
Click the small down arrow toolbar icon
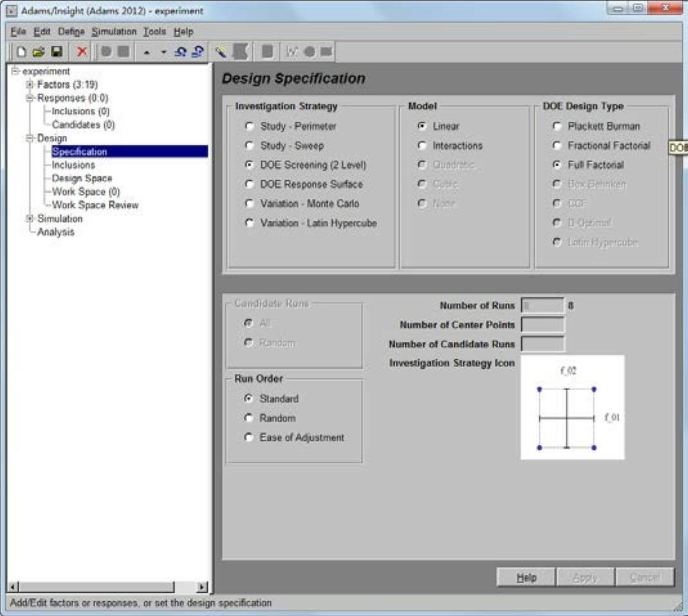(163, 51)
